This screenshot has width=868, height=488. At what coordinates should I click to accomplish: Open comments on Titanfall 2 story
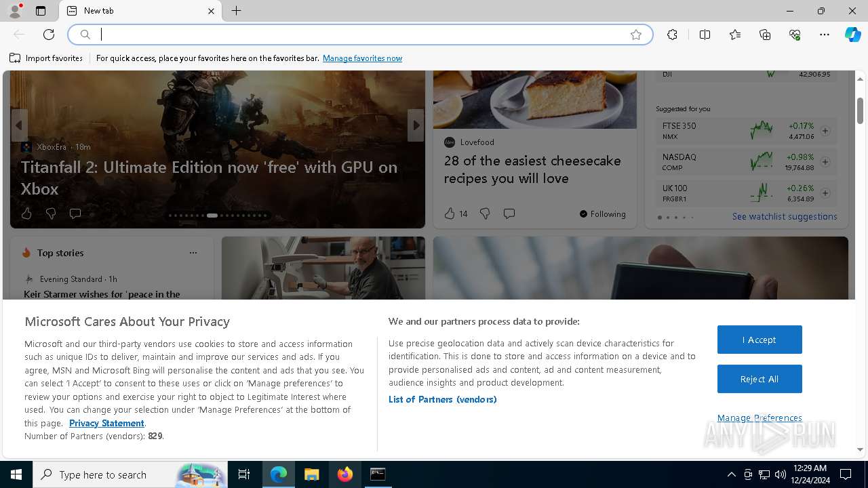pyautogui.click(x=75, y=213)
